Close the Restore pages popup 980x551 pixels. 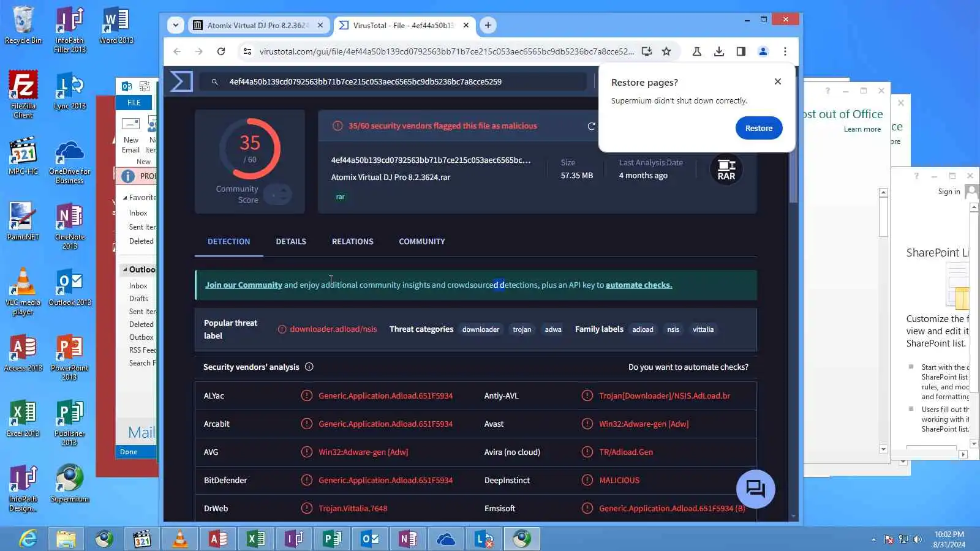click(778, 81)
